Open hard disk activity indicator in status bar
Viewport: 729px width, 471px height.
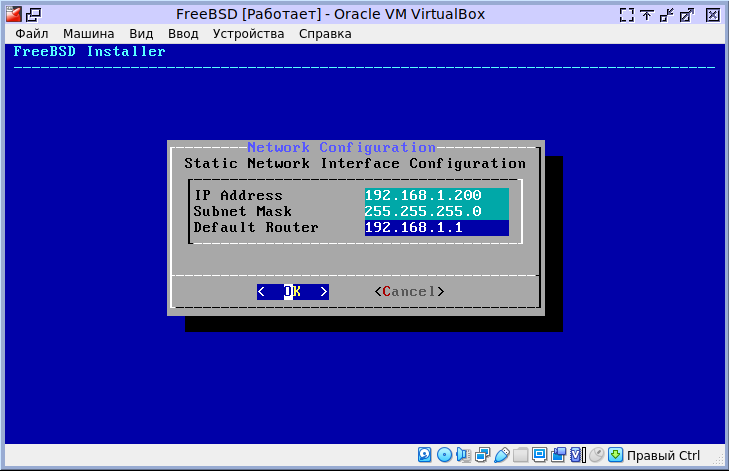(x=424, y=455)
